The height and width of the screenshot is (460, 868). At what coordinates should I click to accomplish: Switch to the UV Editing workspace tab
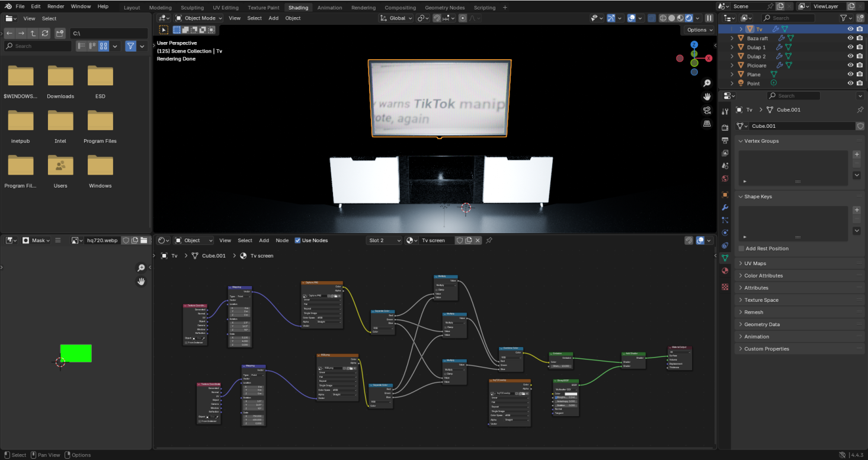coord(226,8)
